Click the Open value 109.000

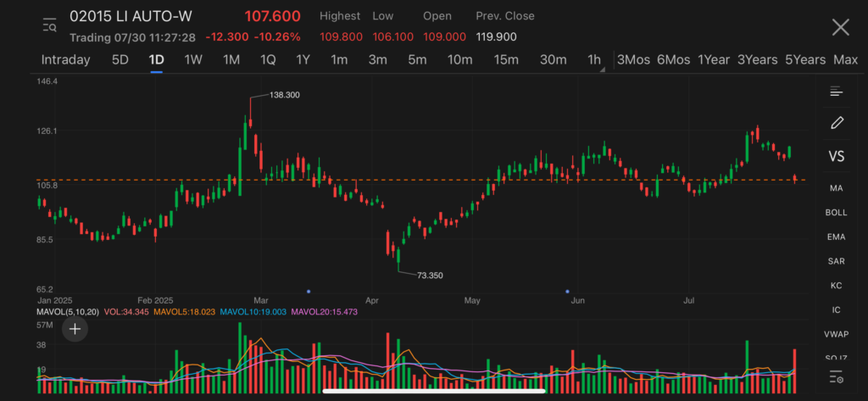[x=444, y=37]
